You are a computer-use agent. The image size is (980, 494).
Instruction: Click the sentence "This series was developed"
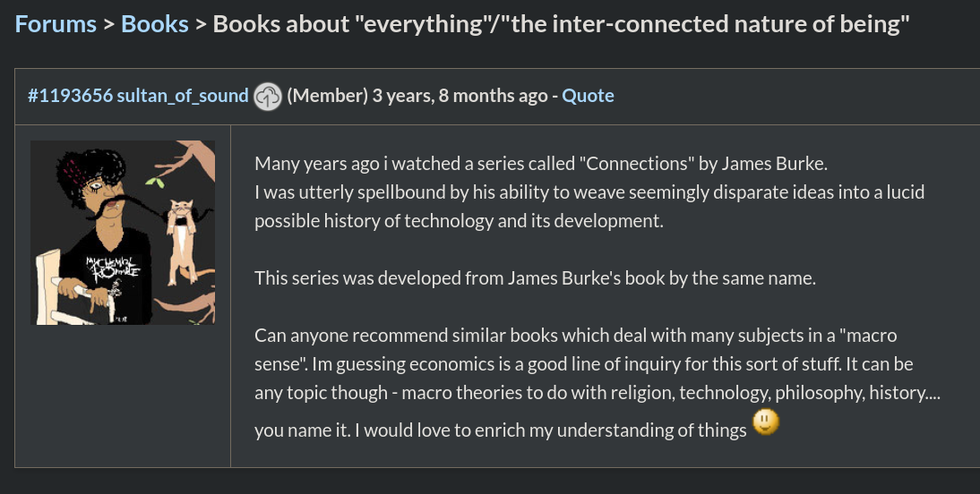pos(535,277)
